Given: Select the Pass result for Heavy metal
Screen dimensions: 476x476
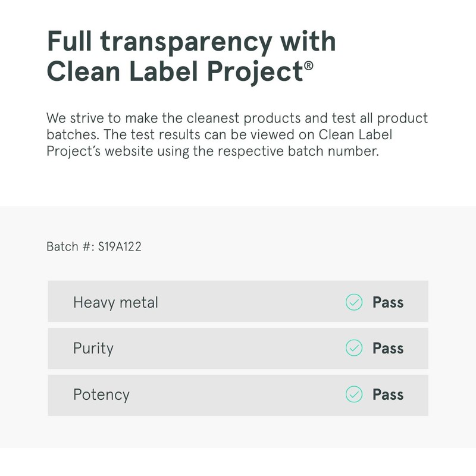Looking at the screenshot, I should click(x=388, y=302).
